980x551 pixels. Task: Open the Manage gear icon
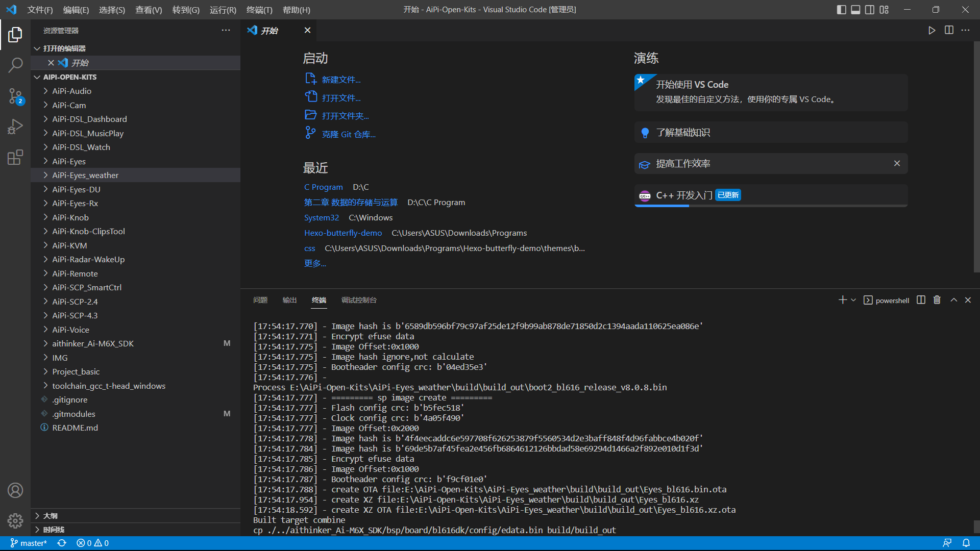click(15, 521)
